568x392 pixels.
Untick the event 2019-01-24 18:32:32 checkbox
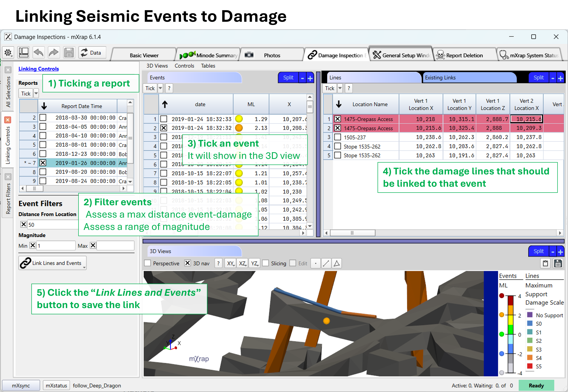click(x=164, y=128)
